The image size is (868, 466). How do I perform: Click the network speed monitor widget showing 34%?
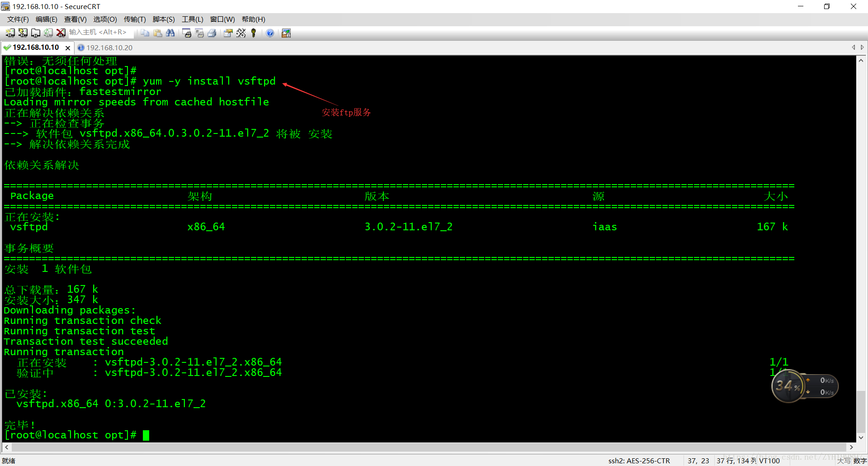coord(805,386)
